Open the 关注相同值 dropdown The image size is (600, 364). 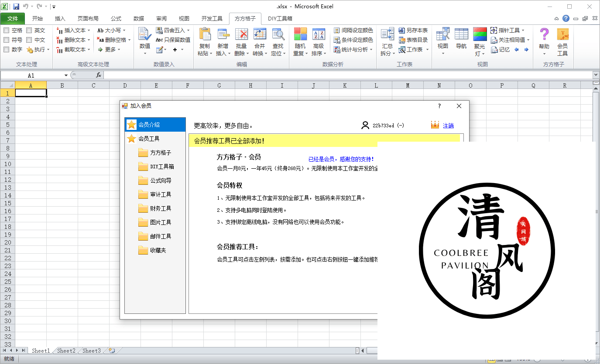click(510, 40)
